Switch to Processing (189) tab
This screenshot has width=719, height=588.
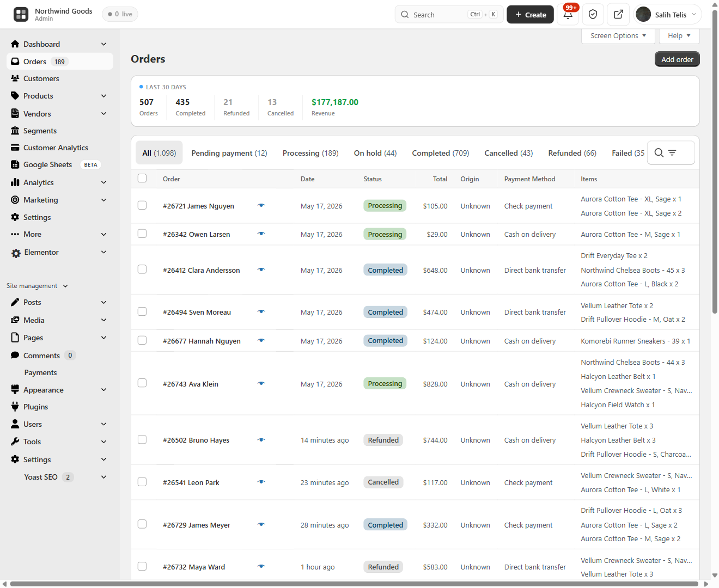coord(310,153)
